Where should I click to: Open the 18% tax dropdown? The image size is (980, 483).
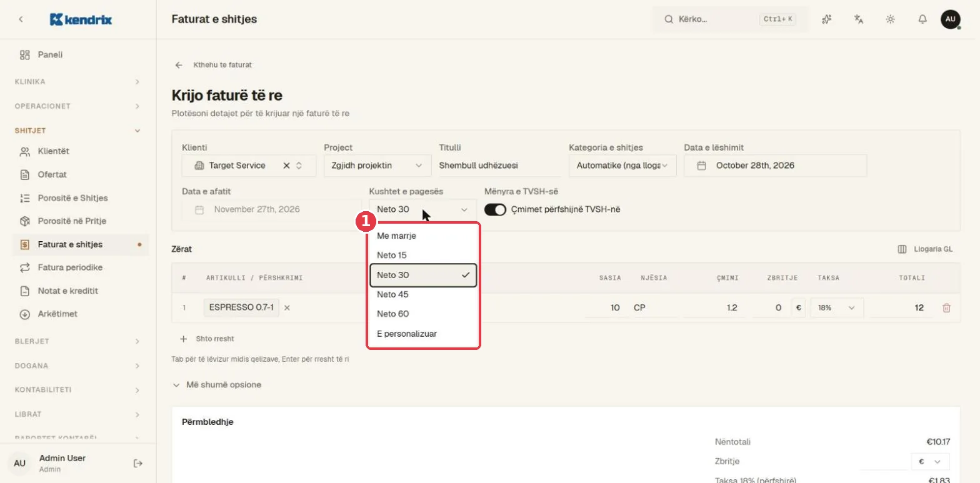point(837,307)
